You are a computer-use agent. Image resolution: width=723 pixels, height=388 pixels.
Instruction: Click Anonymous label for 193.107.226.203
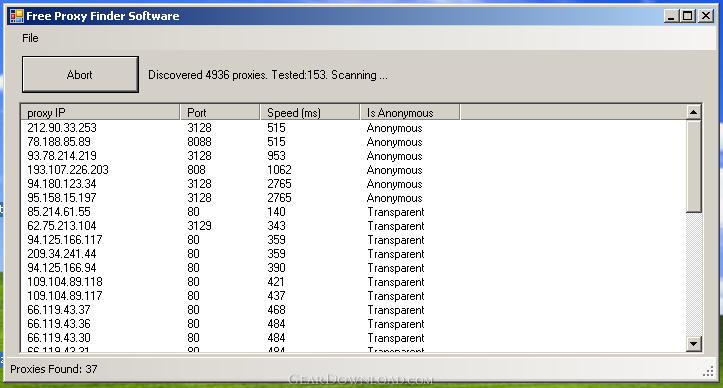[x=394, y=170]
